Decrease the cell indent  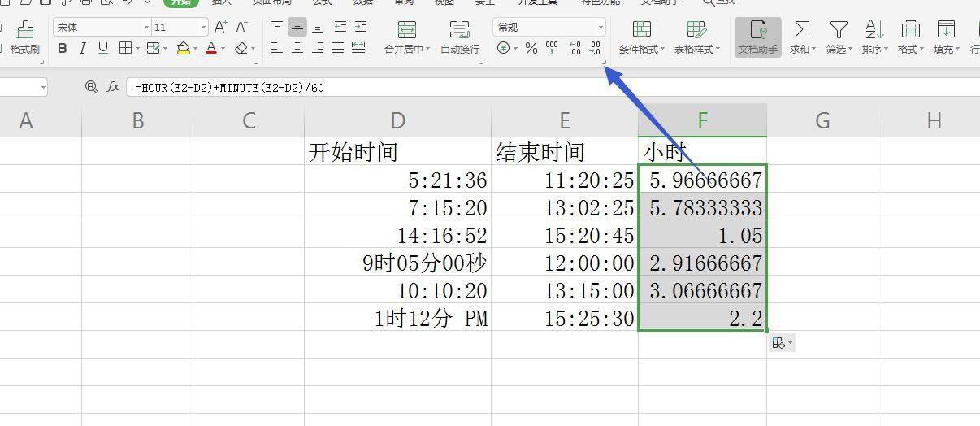pos(340,27)
